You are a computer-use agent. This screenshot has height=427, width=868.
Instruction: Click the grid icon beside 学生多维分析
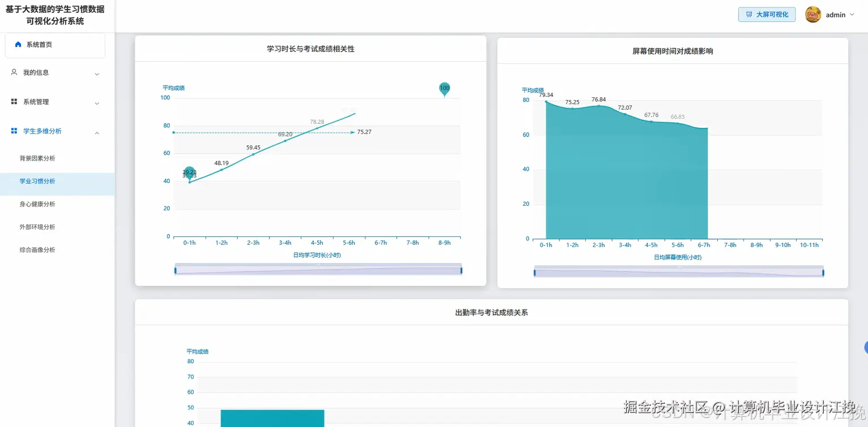point(14,131)
